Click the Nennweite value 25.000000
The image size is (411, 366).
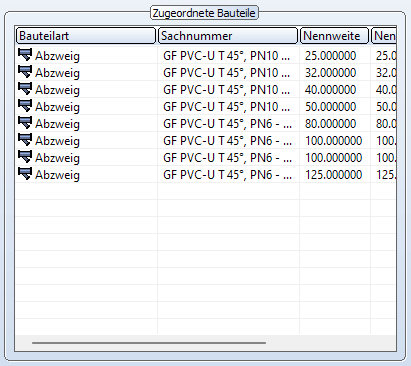(330, 56)
